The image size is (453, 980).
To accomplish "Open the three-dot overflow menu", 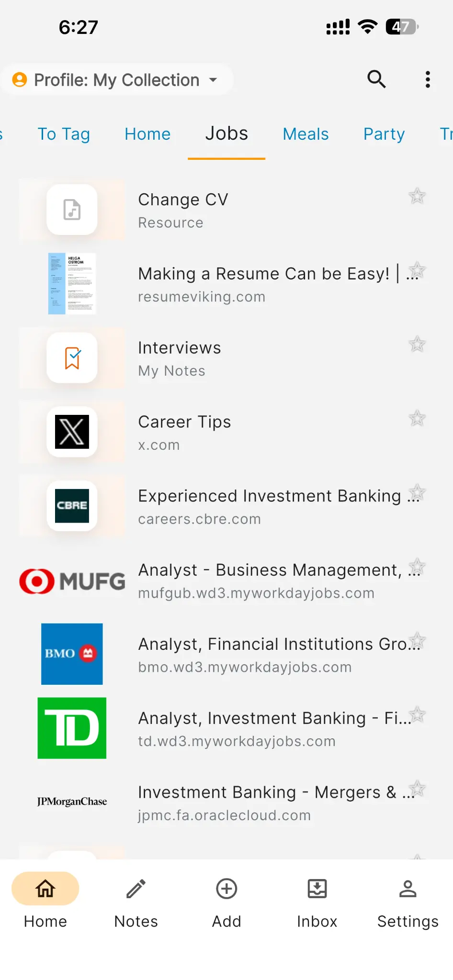I will [428, 79].
